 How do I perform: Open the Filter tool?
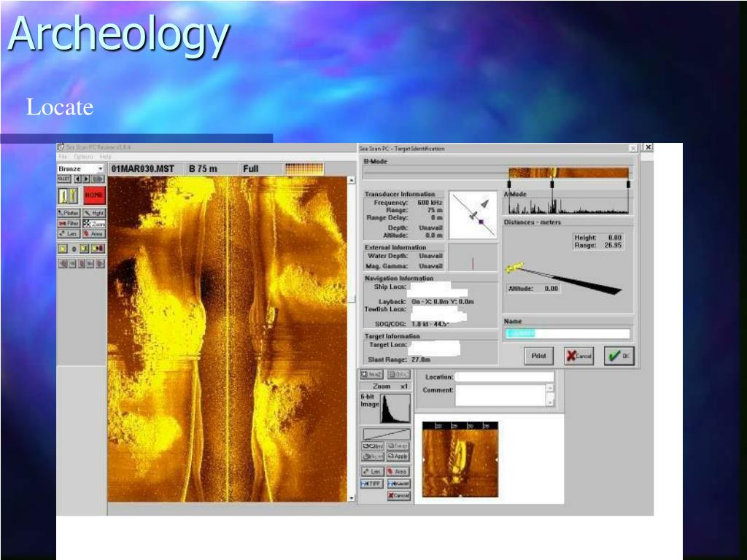click(69, 223)
